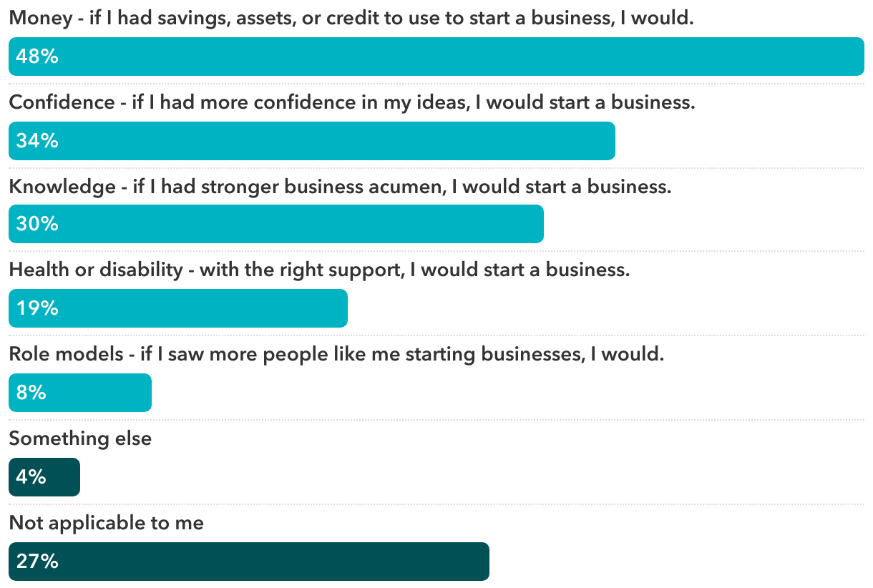Click the dark 27% Not applicable bar
Screen dimensions: 873x588
(x=249, y=562)
